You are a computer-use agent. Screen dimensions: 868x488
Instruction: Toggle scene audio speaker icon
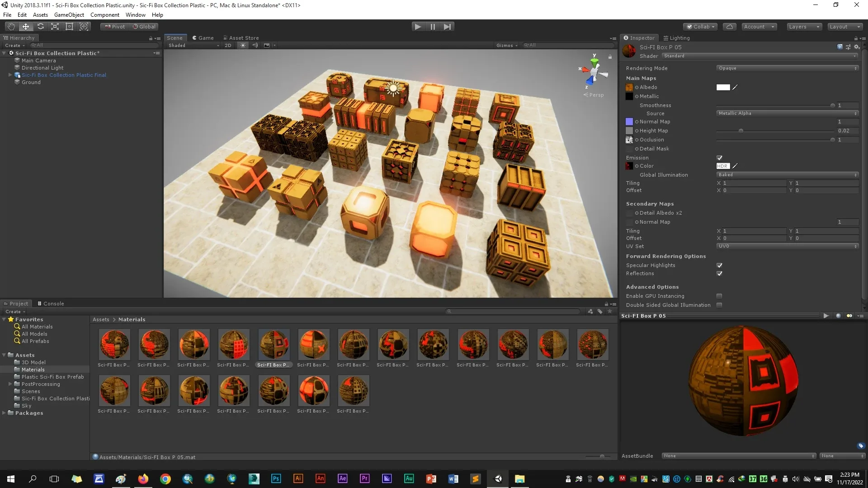255,45
